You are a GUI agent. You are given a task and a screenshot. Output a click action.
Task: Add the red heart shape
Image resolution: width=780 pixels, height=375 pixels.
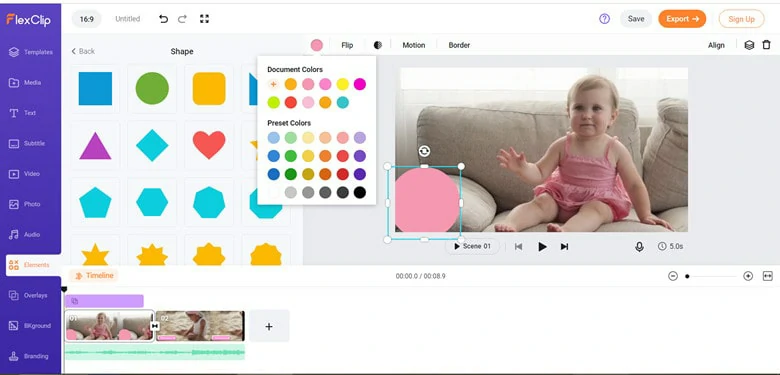click(x=209, y=145)
